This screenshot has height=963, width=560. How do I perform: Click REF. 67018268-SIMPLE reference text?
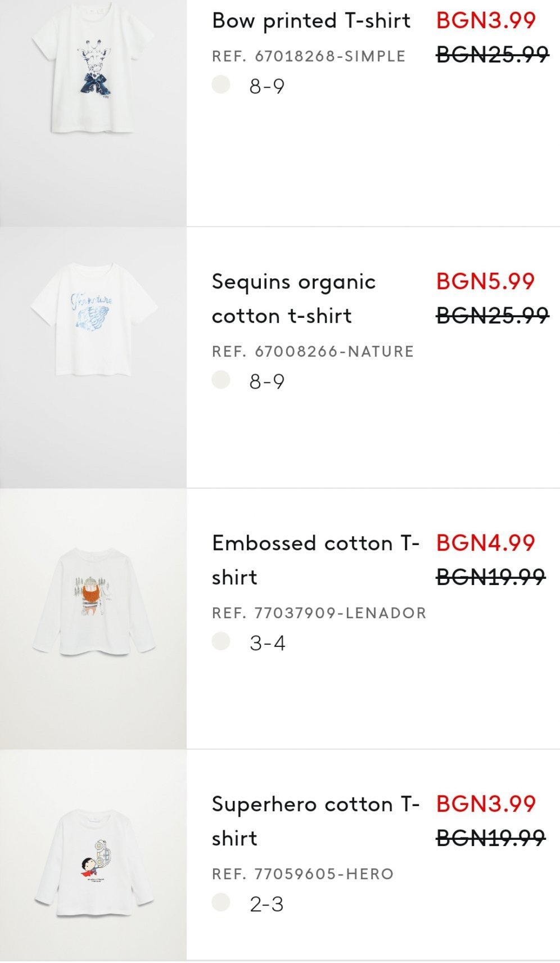309,56
